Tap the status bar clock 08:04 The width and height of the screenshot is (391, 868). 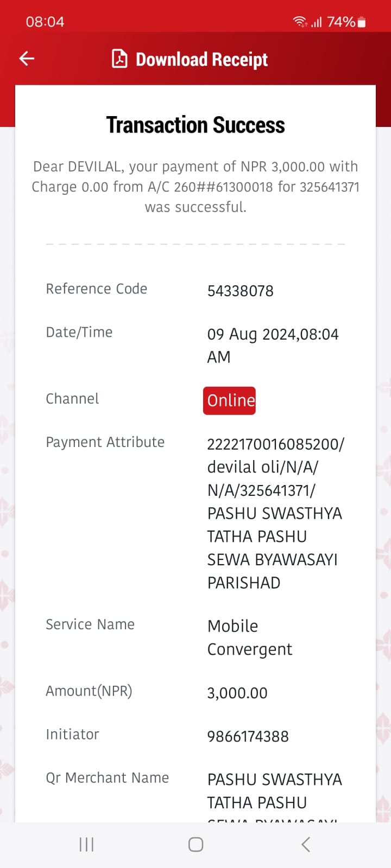[45, 22]
